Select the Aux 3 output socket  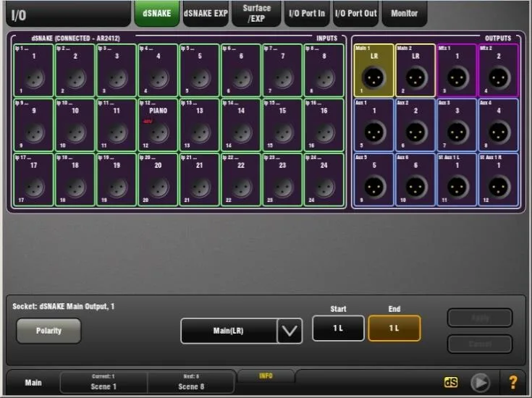[457, 125]
